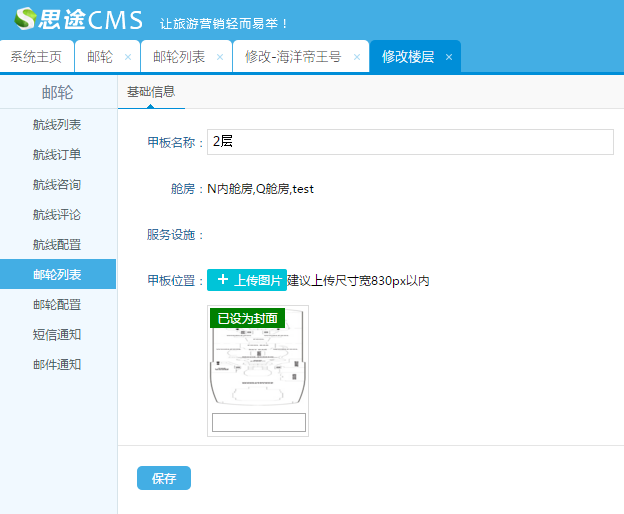Click the caption field below the thumbnail
This screenshot has width=624, height=514.
[258, 422]
